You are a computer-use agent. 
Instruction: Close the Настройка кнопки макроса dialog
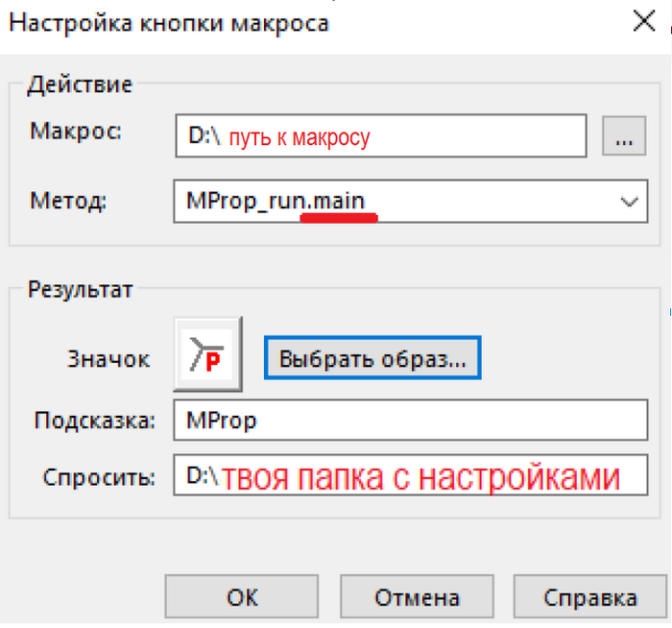[639, 21]
